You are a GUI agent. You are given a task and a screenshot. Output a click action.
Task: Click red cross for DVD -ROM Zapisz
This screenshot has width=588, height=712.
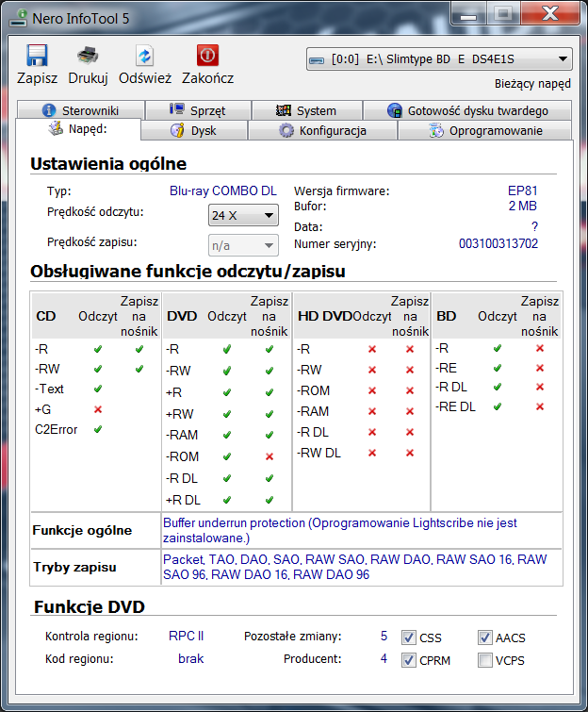(x=269, y=456)
